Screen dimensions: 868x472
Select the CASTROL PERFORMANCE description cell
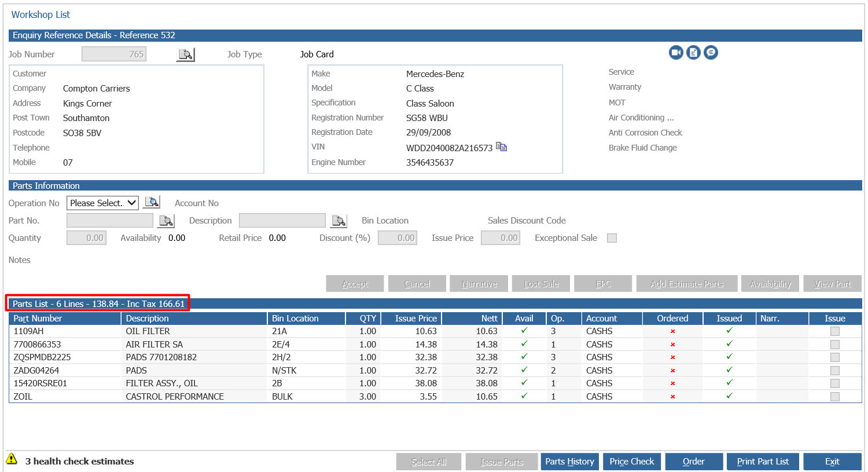194,397
